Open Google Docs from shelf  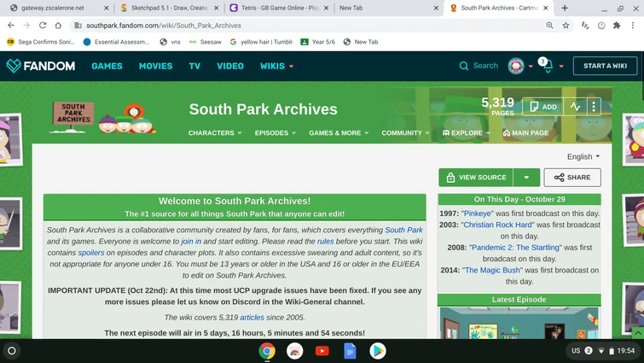click(x=350, y=351)
